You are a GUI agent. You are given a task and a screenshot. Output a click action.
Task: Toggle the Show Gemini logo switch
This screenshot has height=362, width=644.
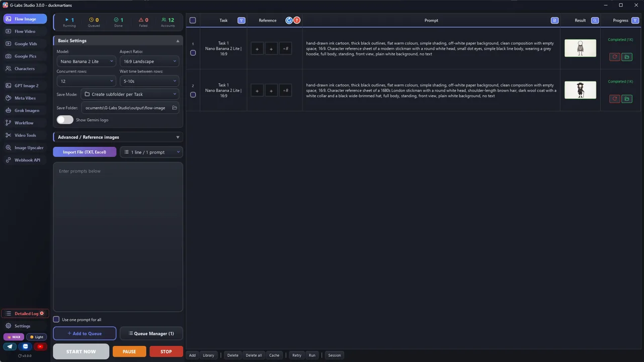pyautogui.click(x=65, y=120)
